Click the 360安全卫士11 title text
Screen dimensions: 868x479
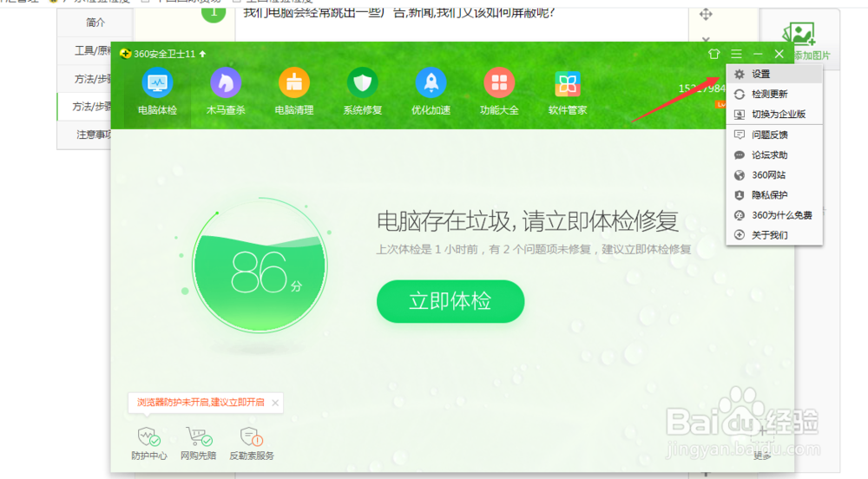(164, 54)
